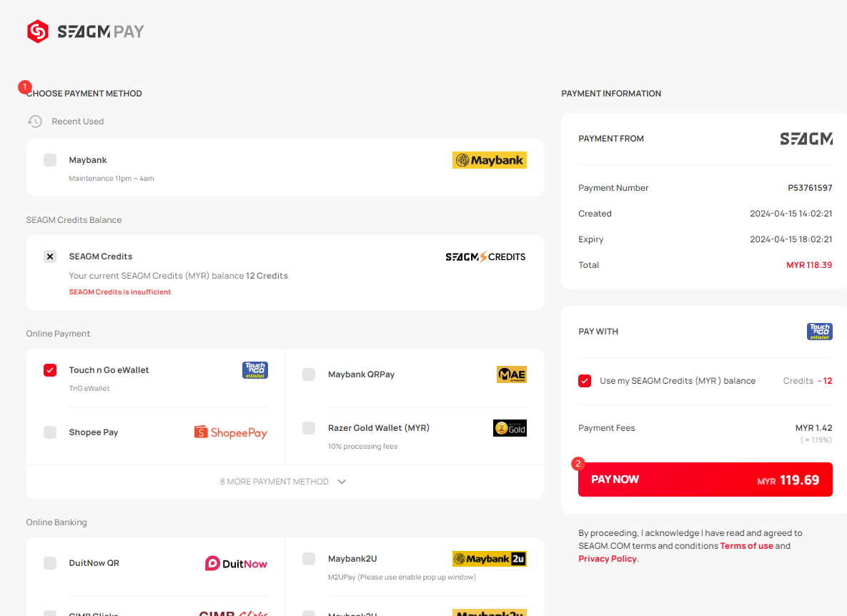The width and height of the screenshot is (847, 616).
Task: Click Pay Now MYR 119.69 button
Action: (x=705, y=480)
